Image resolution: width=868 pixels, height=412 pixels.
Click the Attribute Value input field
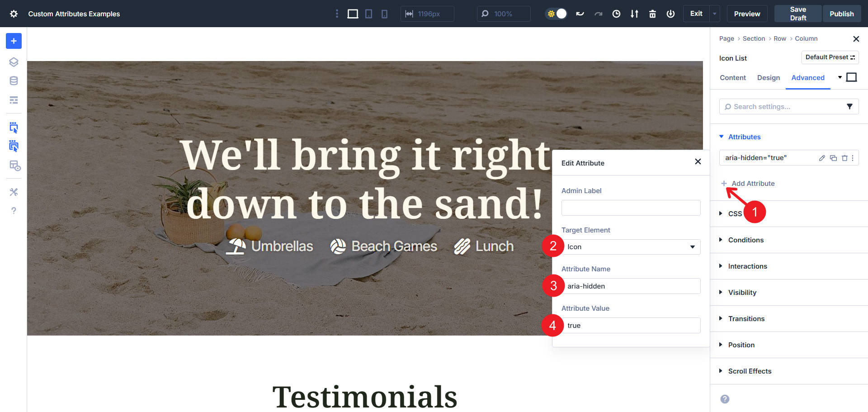pos(631,326)
